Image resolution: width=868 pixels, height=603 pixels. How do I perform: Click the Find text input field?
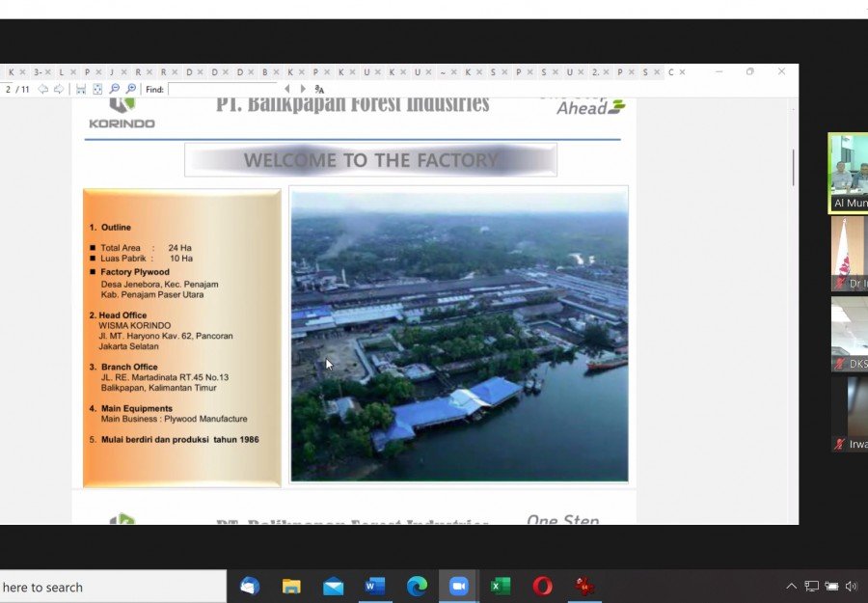coord(224,90)
